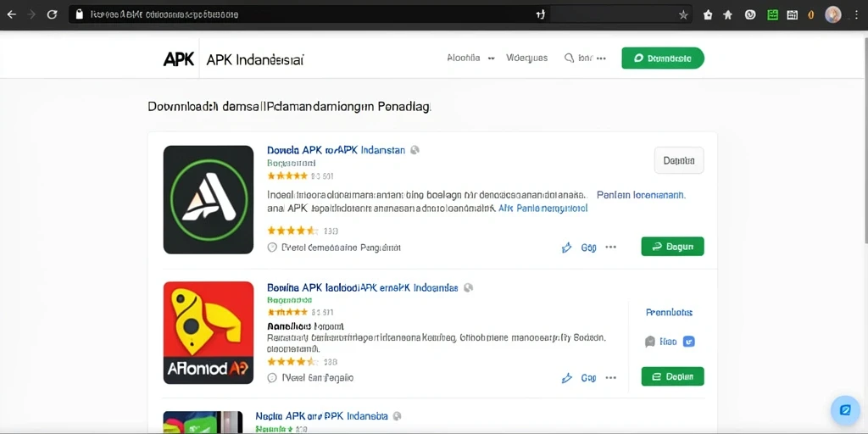Bookmark the page with the star outline icon
This screenshot has height=434, width=868.
pos(683,15)
